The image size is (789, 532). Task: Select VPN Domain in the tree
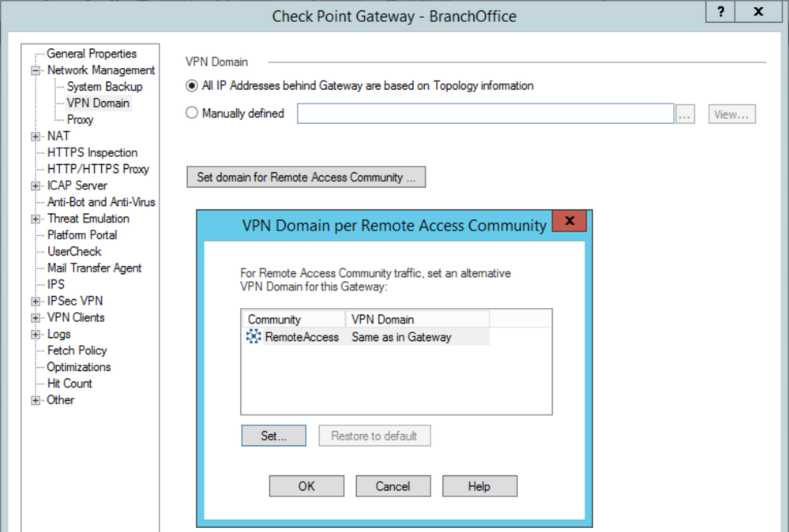point(98,103)
